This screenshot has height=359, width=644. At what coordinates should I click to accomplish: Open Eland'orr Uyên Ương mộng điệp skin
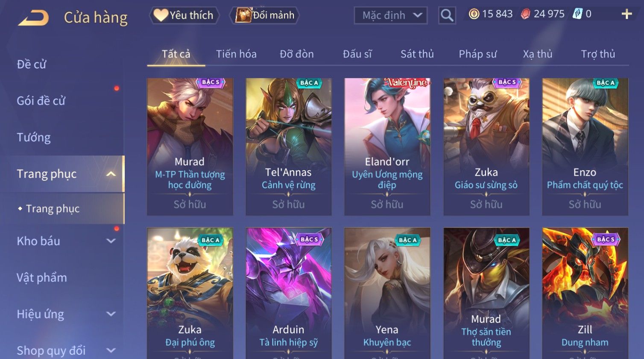(387, 147)
